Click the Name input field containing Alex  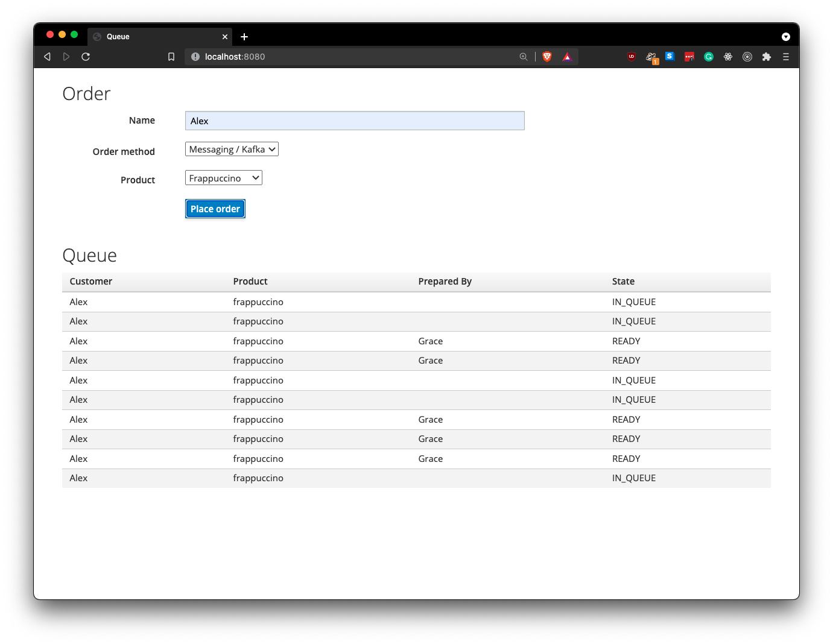[355, 121]
